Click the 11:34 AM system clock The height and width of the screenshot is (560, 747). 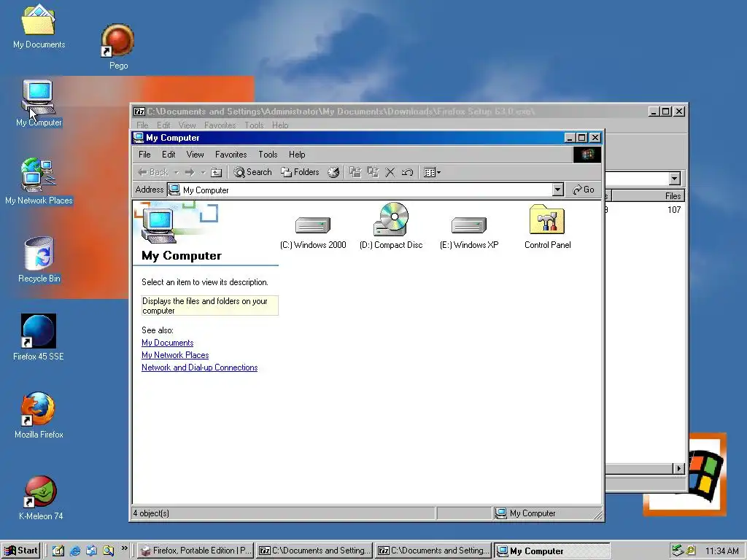coord(721,551)
